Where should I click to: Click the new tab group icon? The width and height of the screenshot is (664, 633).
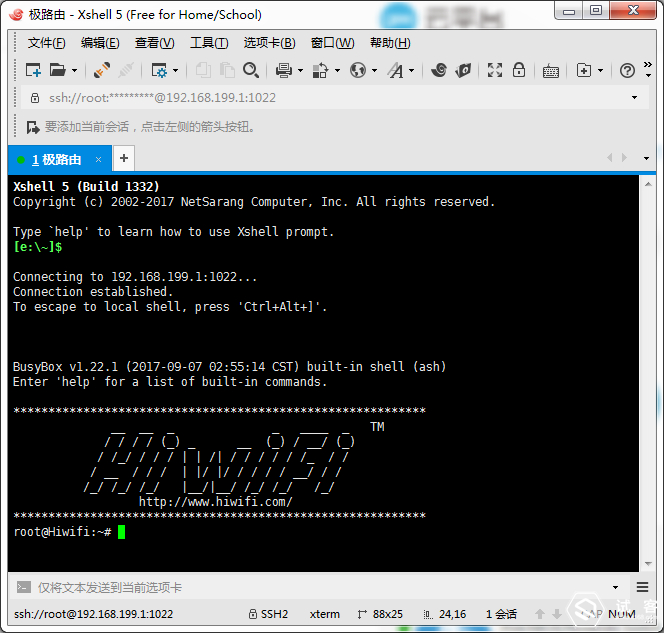coord(584,70)
